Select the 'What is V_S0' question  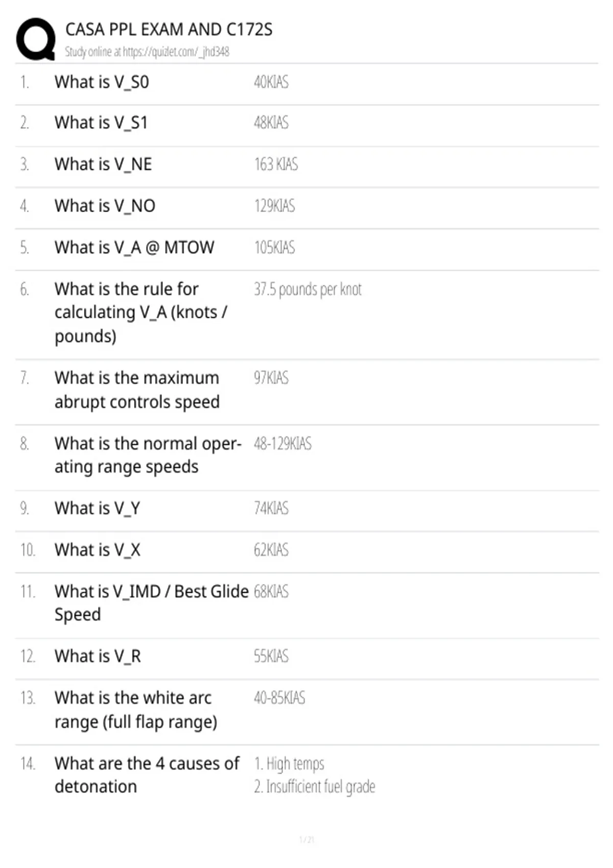[x=102, y=82]
